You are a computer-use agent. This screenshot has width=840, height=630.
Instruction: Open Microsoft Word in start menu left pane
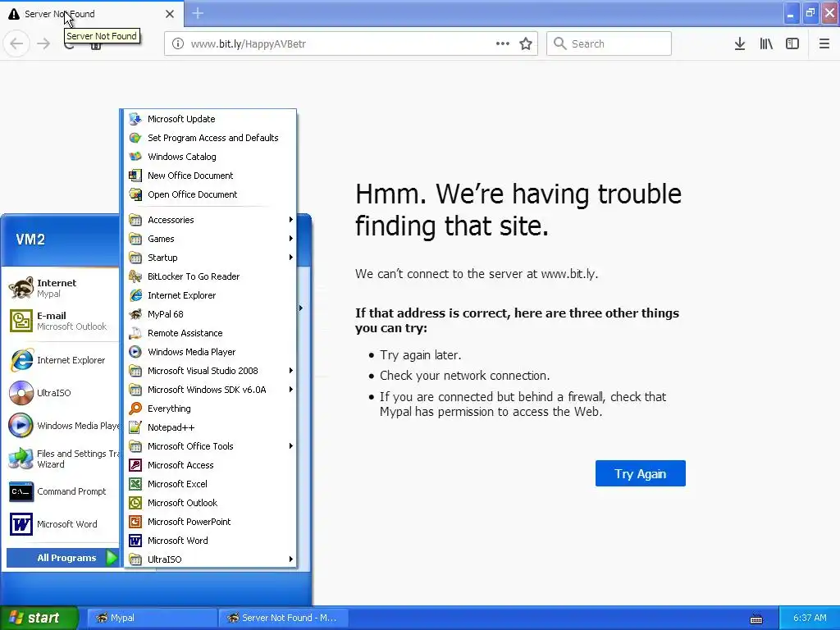(62, 524)
